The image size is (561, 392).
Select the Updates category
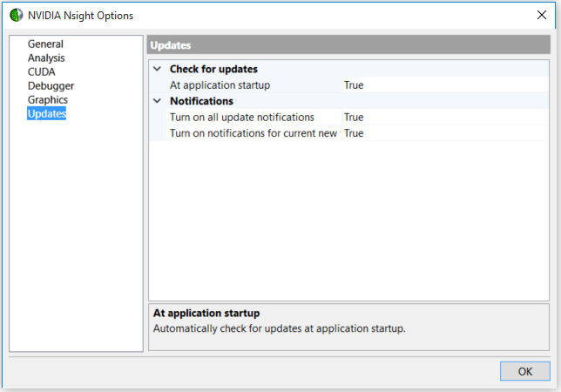coord(46,114)
